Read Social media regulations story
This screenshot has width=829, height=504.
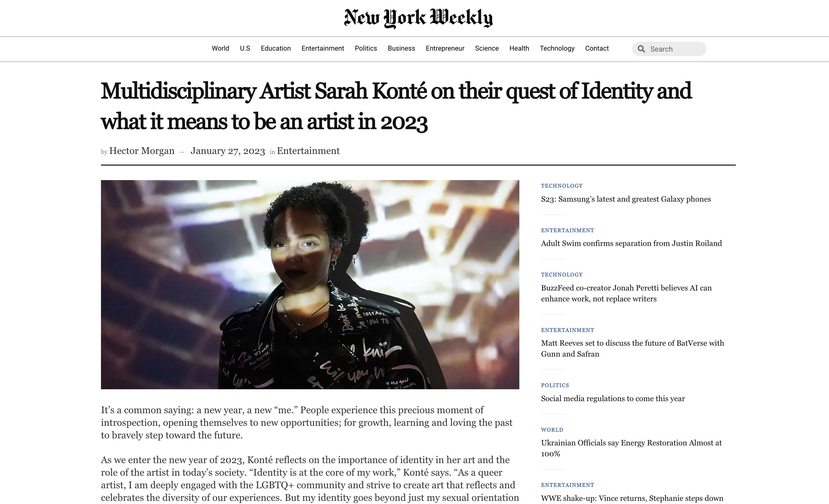click(x=613, y=399)
